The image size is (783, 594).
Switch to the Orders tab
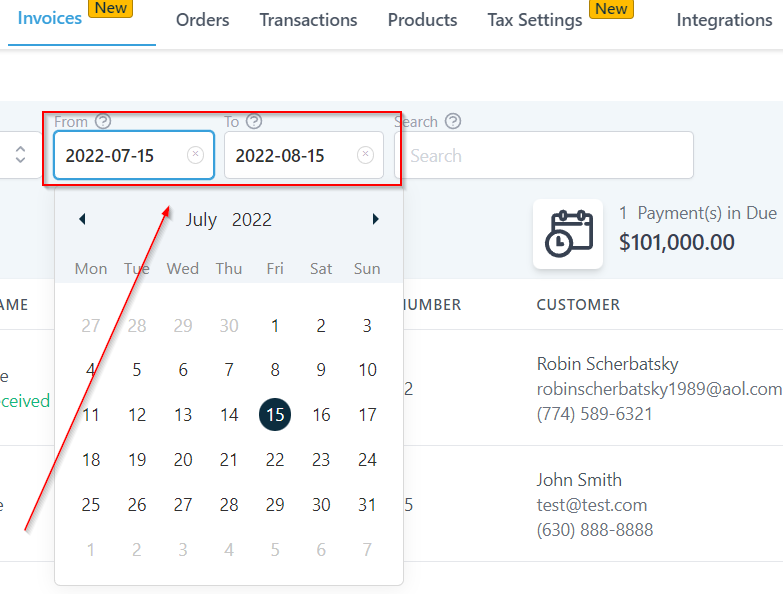click(202, 20)
